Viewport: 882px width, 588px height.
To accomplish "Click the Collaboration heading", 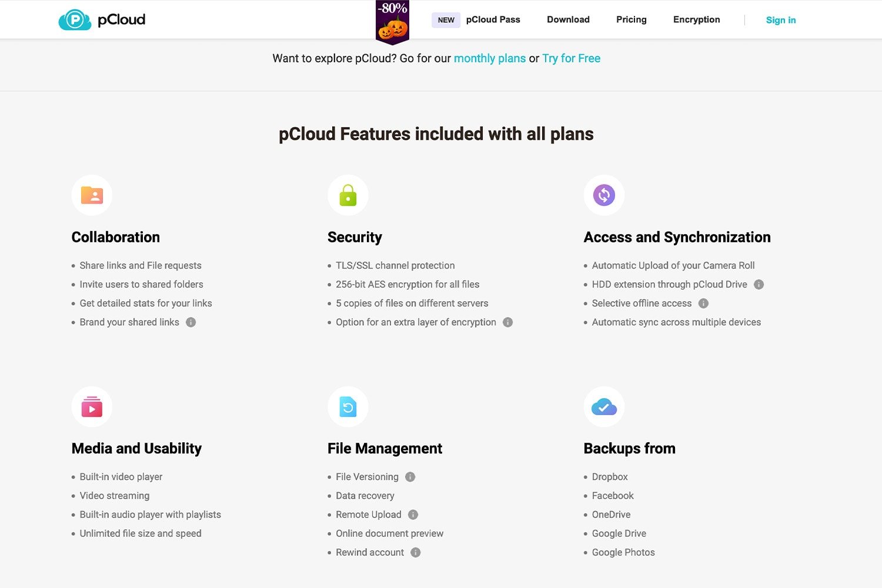I will 116,237.
